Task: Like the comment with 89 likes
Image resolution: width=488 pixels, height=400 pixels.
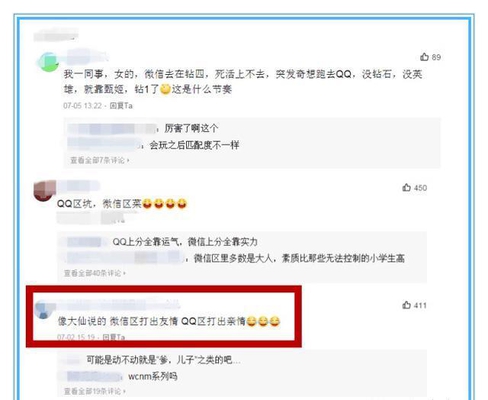Action: coord(424,57)
